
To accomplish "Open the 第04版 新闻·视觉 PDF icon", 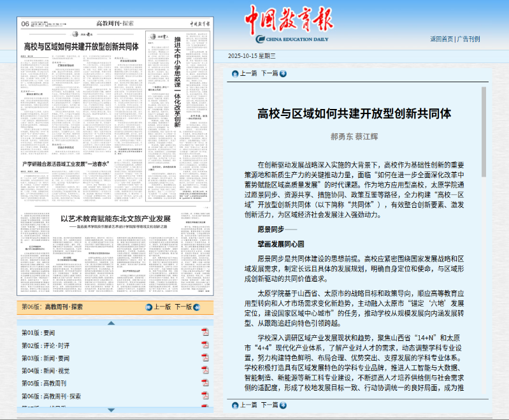I will click(205, 370).
